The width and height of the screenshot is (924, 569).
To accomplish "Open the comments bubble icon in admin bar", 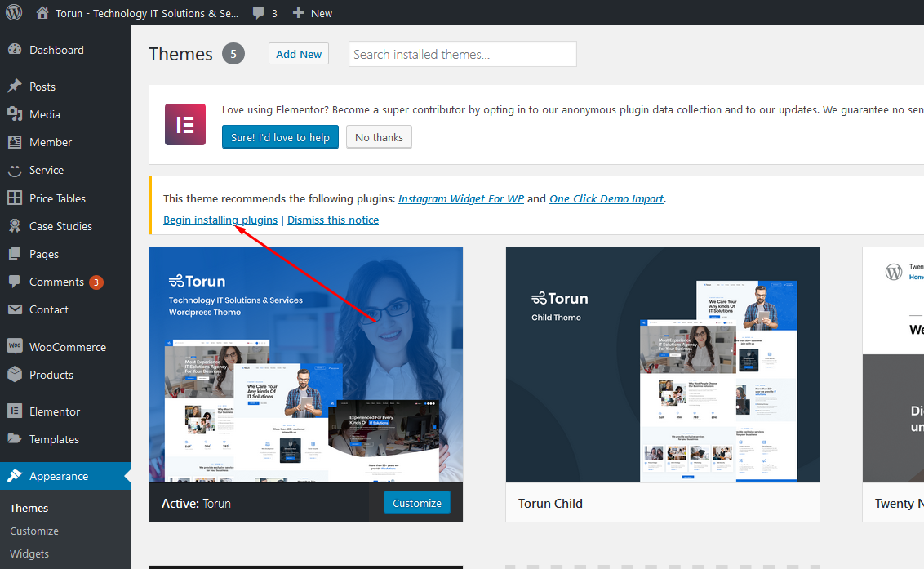I will (x=258, y=13).
